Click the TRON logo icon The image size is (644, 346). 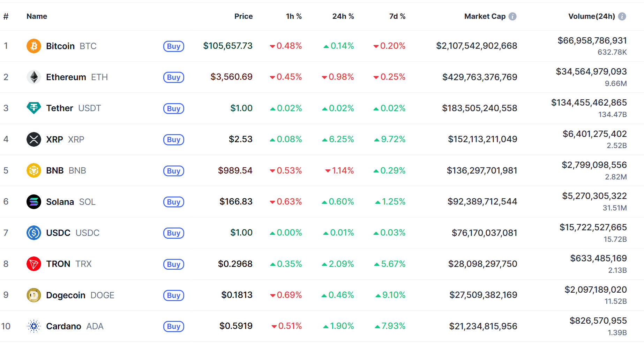tap(34, 264)
